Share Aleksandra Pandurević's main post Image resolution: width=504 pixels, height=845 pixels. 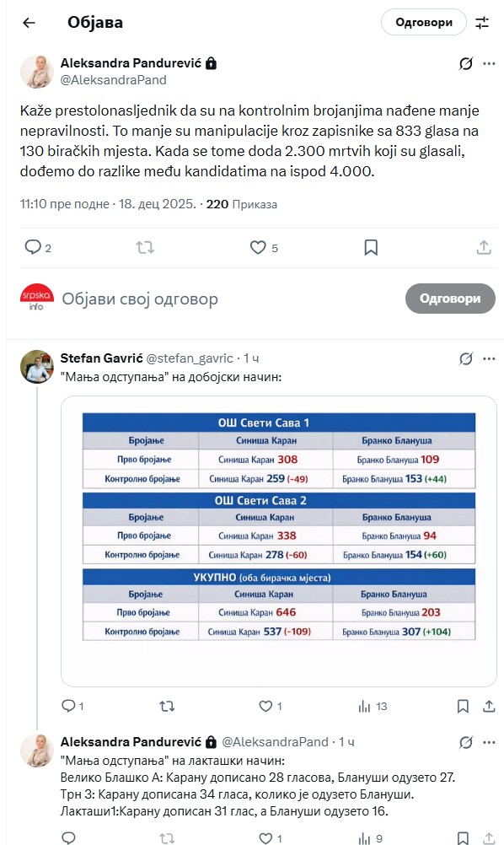482,248
